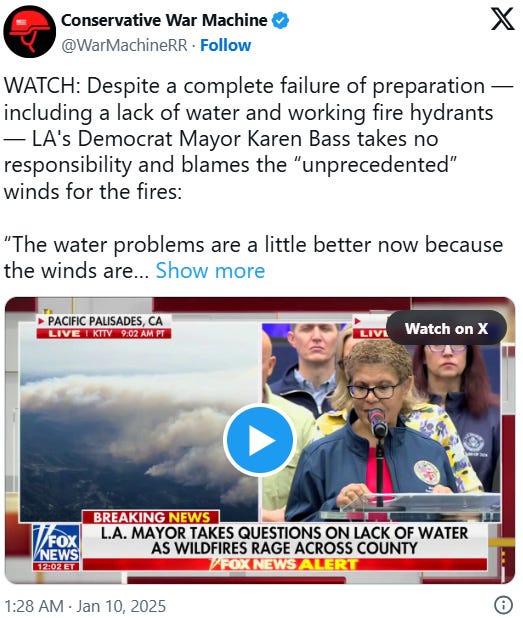This screenshot has height=618, width=523.
Task: Click the mayor's press conference video panel
Action: click(382, 422)
